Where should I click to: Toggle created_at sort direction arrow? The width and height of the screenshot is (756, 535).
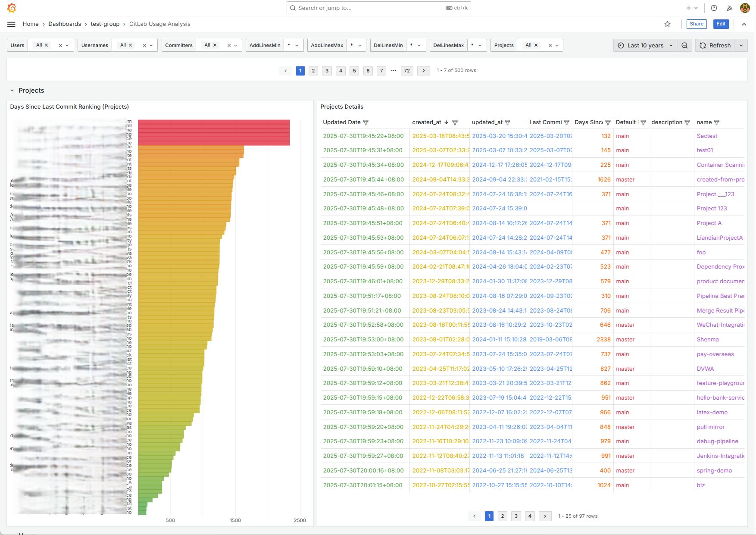click(446, 122)
